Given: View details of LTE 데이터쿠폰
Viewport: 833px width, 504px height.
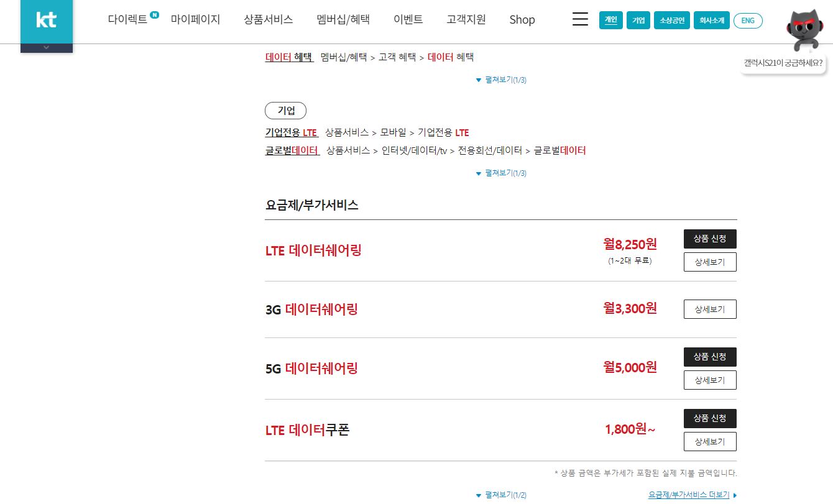Looking at the screenshot, I should [x=710, y=441].
